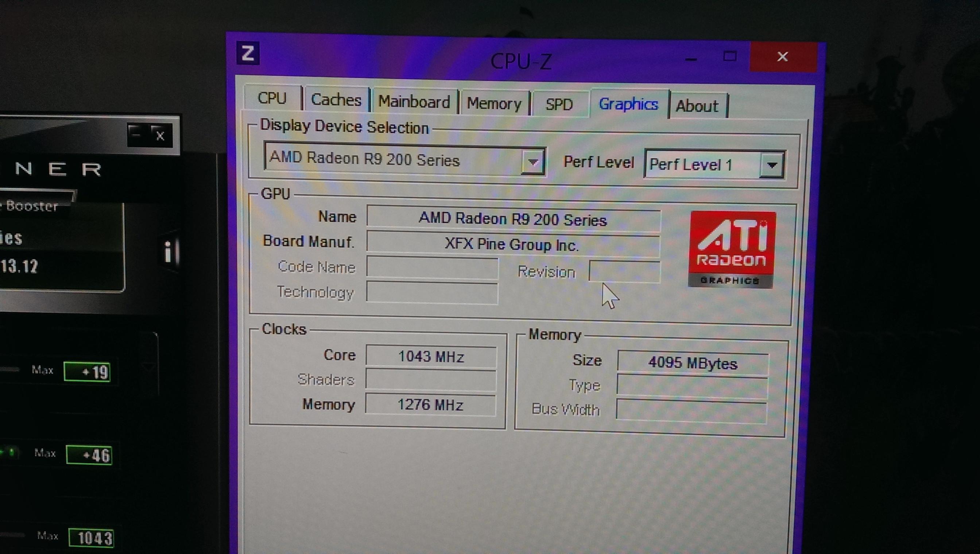Select the 1043 max clock field
980x554 pixels.
[91, 538]
